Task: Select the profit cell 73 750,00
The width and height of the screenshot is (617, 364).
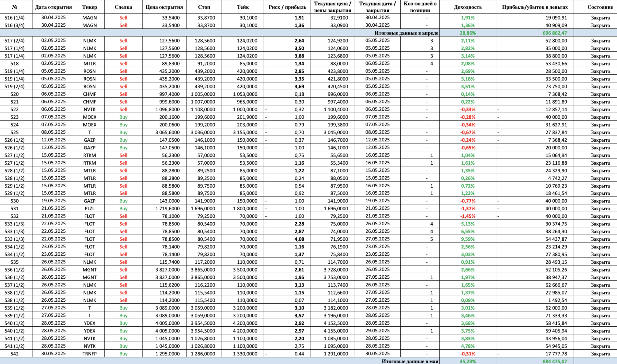Action: coord(535,86)
